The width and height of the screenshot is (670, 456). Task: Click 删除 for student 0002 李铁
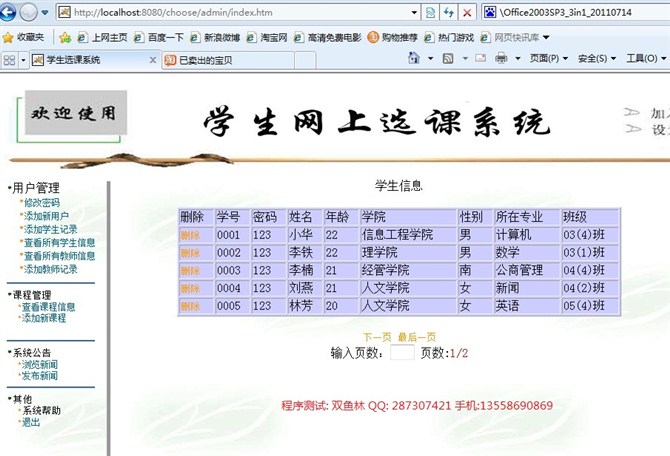pyautogui.click(x=190, y=253)
